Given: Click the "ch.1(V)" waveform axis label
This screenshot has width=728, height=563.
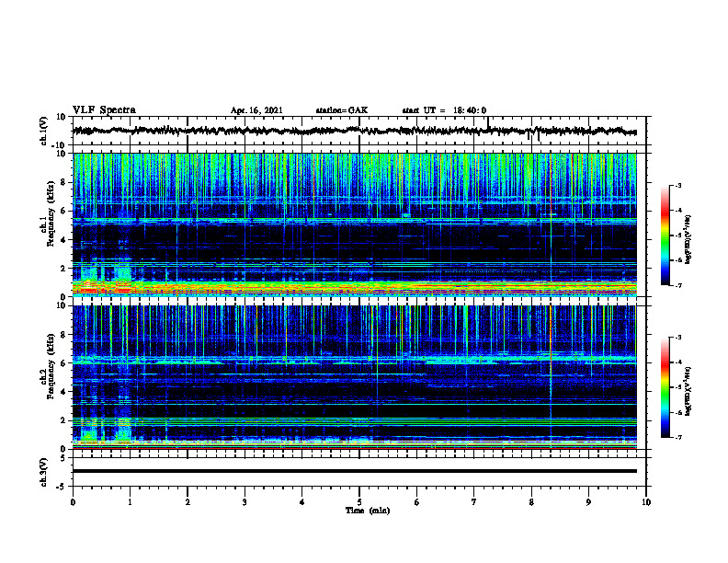Looking at the screenshot, I should (44, 131).
